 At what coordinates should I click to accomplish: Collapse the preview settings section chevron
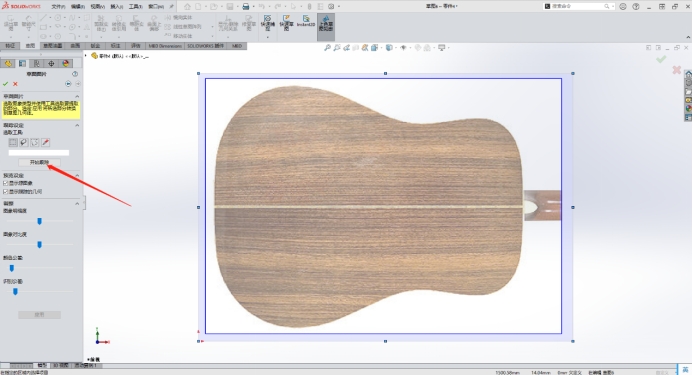pyautogui.click(x=77, y=176)
